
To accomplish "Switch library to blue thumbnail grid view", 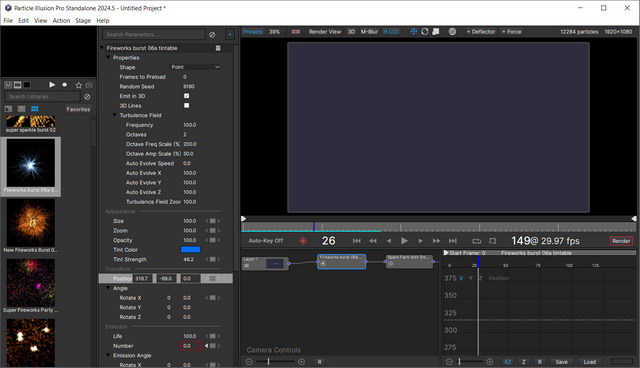I will [35, 109].
